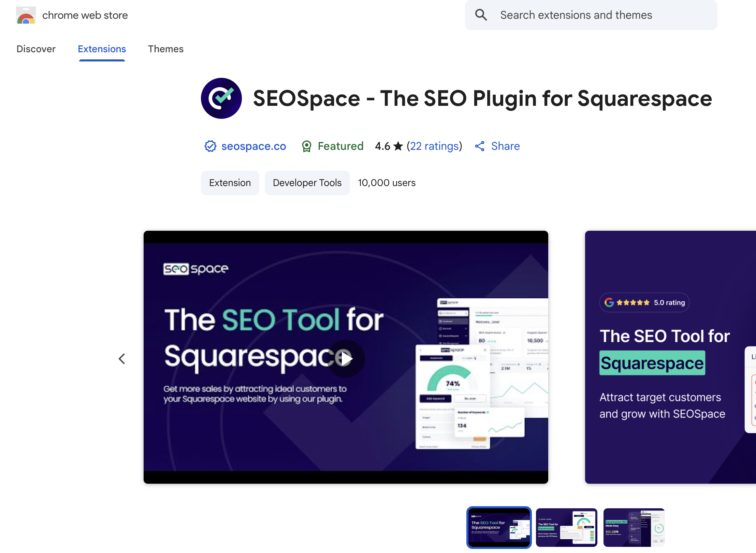756x553 pixels.
Task: Click the search magnifier icon
Action: point(481,15)
